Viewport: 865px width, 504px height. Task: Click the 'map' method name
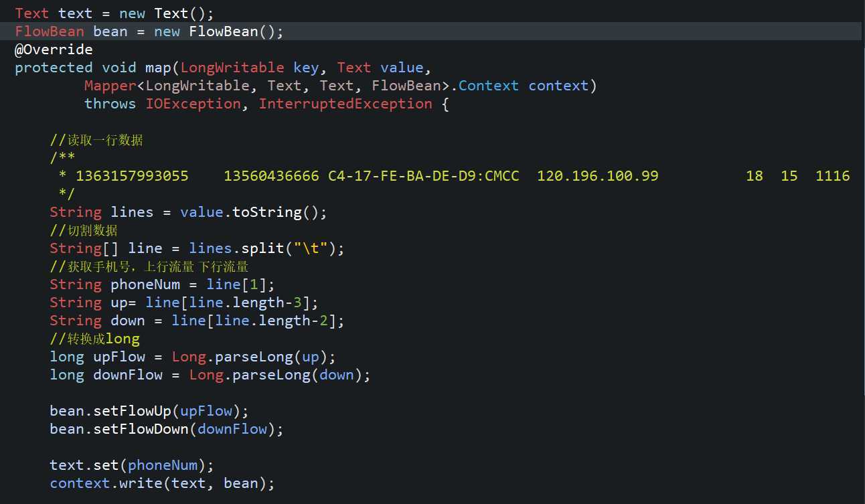pos(158,68)
